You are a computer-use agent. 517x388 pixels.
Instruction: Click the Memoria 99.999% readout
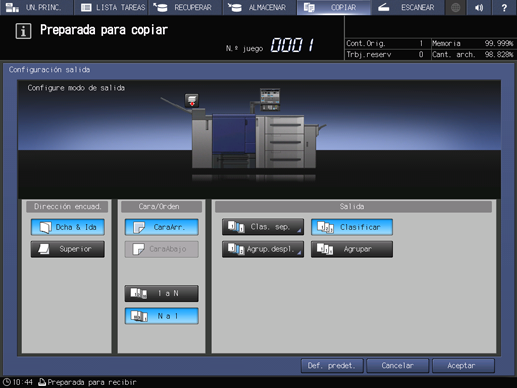pyautogui.click(x=472, y=43)
